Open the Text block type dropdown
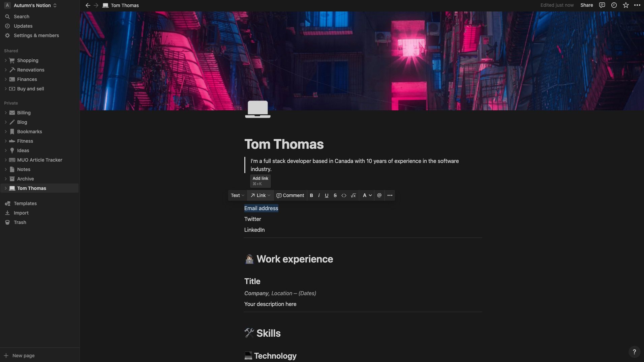The width and height of the screenshot is (644, 362). coord(238,195)
